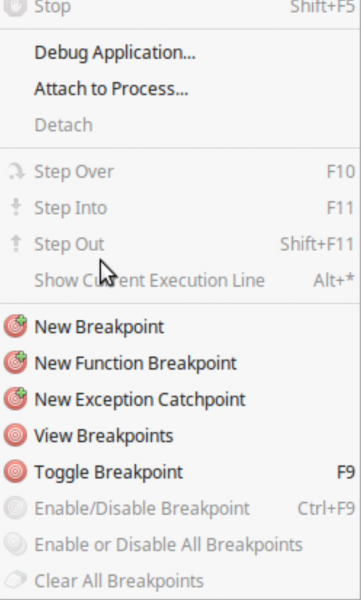Click the New Function Breakpoint text
This screenshot has width=361, height=600.
136,363
